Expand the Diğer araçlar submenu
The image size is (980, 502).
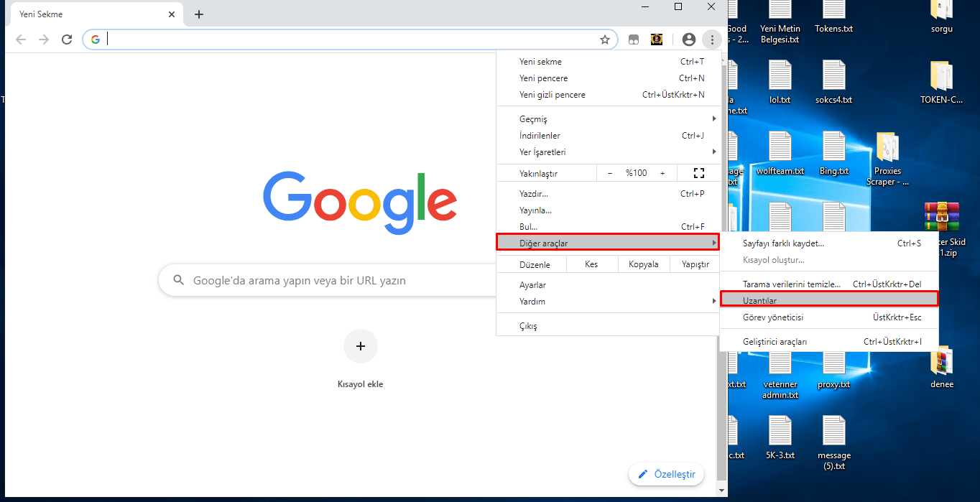tap(607, 243)
